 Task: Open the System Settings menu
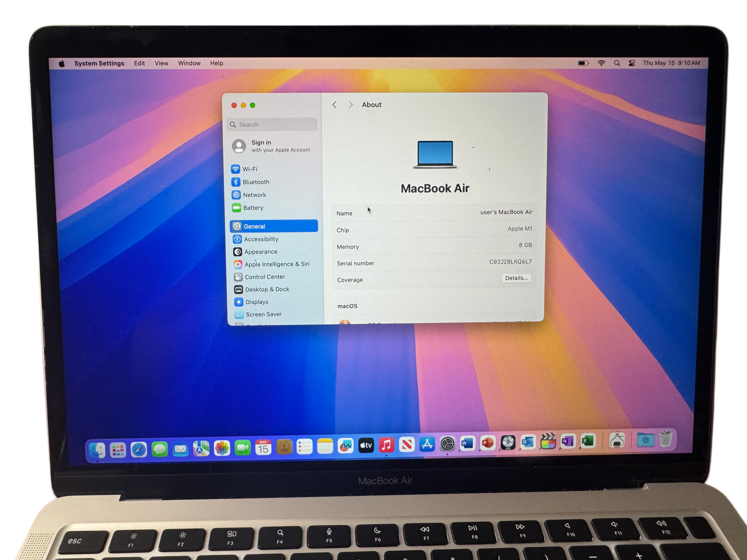[99, 63]
